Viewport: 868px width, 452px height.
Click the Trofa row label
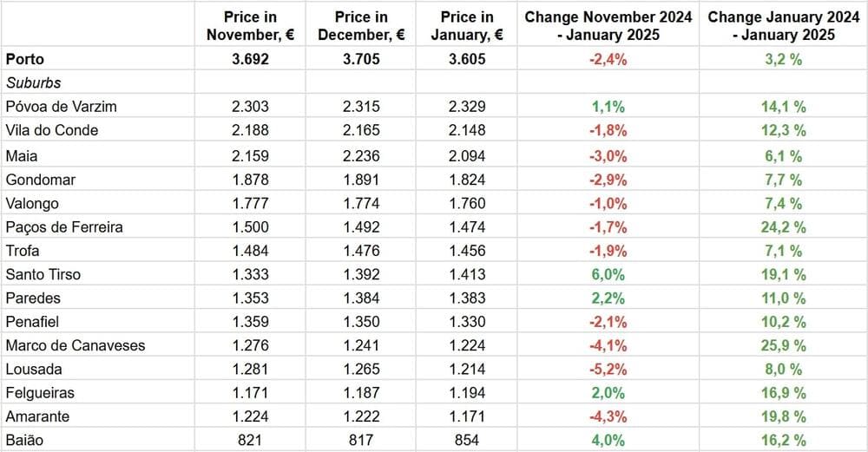(23, 251)
